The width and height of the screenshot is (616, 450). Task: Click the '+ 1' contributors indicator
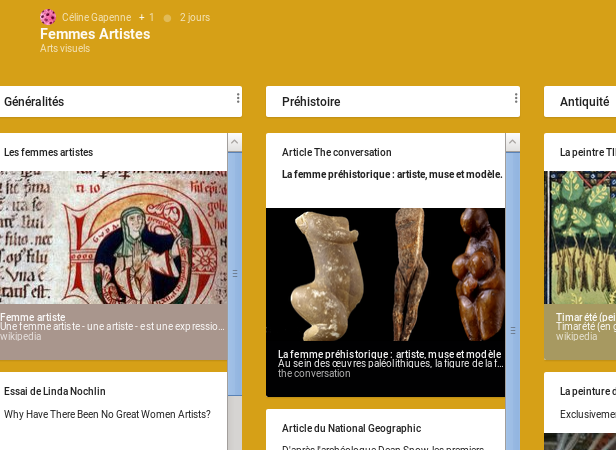click(147, 17)
